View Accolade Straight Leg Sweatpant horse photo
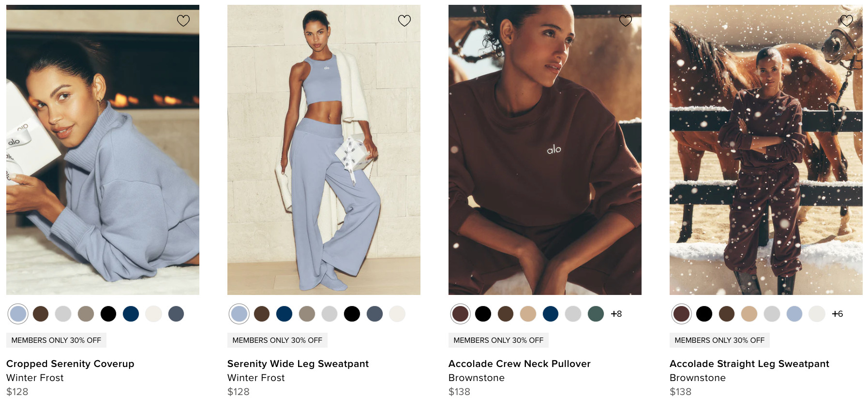868x411 pixels. (766, 150)
